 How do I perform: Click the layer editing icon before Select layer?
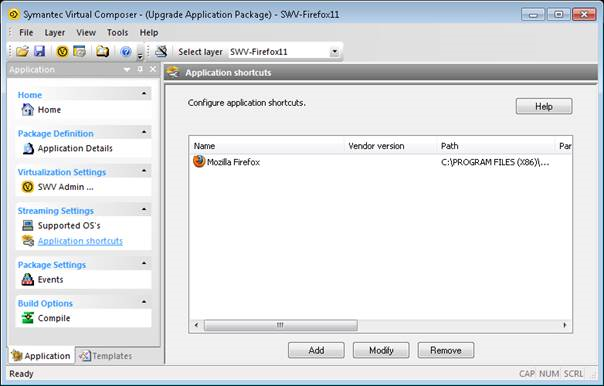[x=161, y=51]
